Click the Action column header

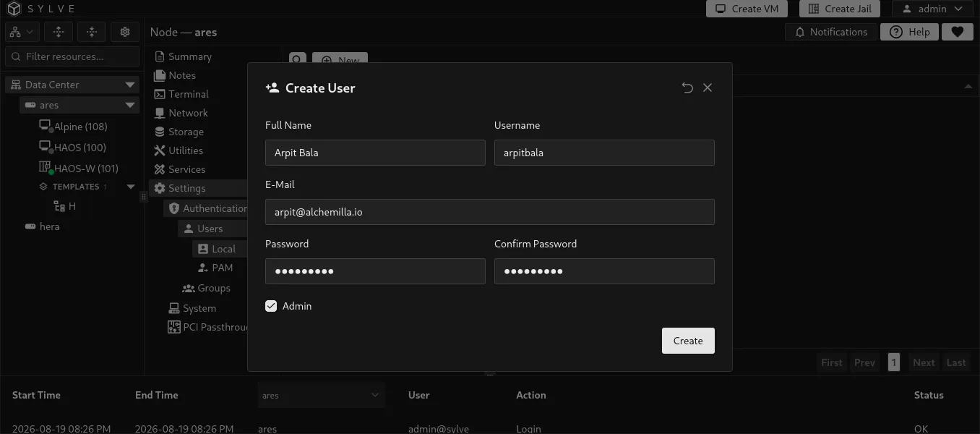point(531,395)
